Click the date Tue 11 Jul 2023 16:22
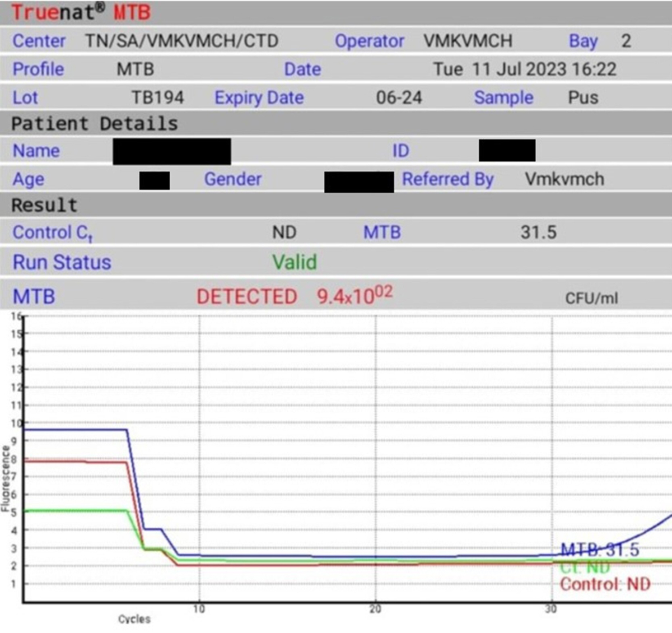Screen dimensions: 672x633 pos(524,69)
